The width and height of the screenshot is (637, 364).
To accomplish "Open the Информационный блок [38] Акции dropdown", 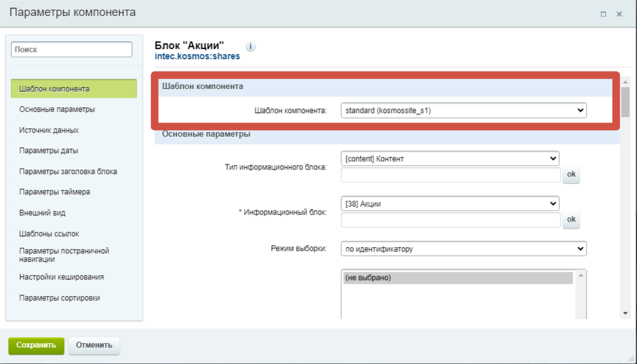I will click(x=450, y=204).
